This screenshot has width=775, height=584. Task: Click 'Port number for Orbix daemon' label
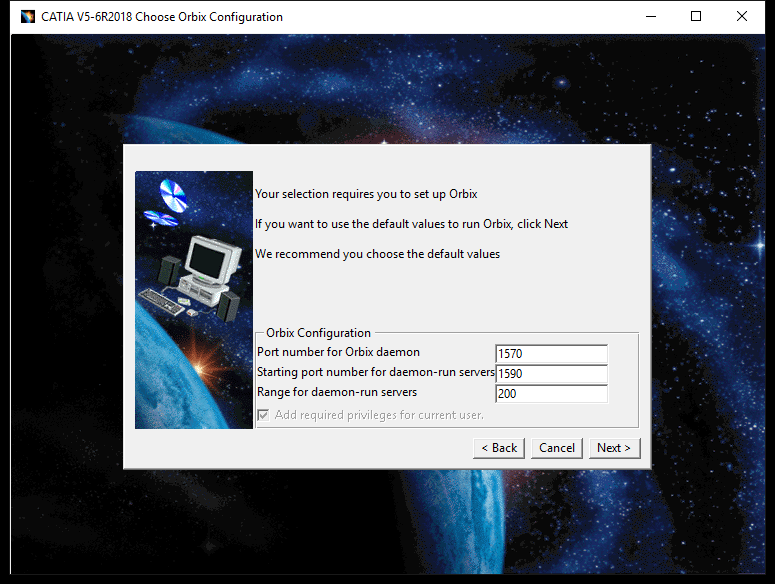point(338,352)
